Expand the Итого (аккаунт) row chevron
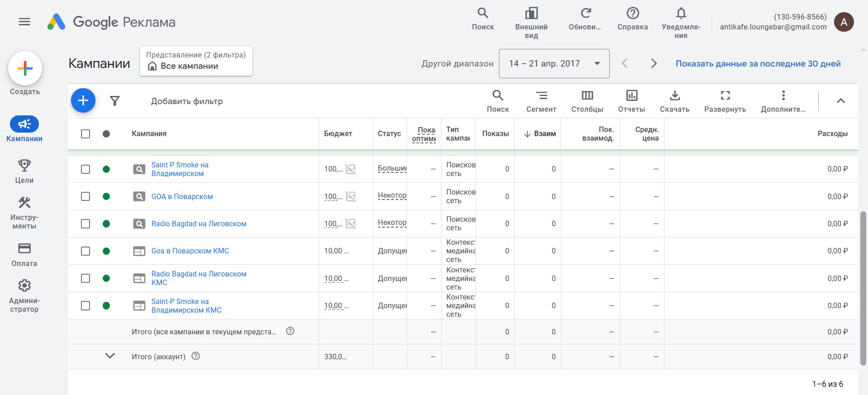The image size is (868, 395). click(x=110, y=356)
